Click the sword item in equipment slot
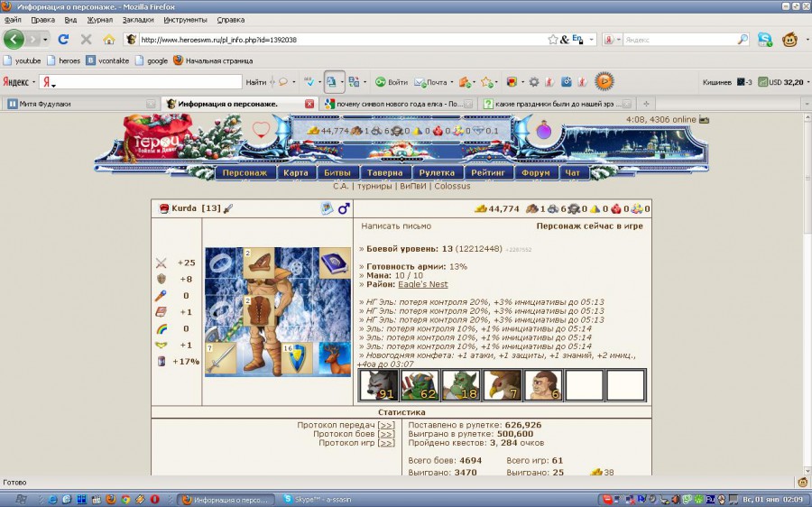Viewport: 812px width, 507px height. tap(221, 358)
